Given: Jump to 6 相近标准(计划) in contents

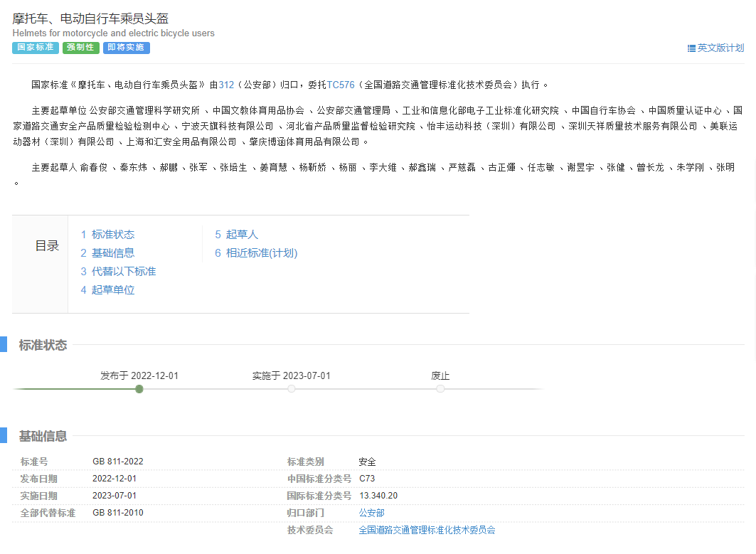Looking at the screenshot, I should click(x=256, y=253).
